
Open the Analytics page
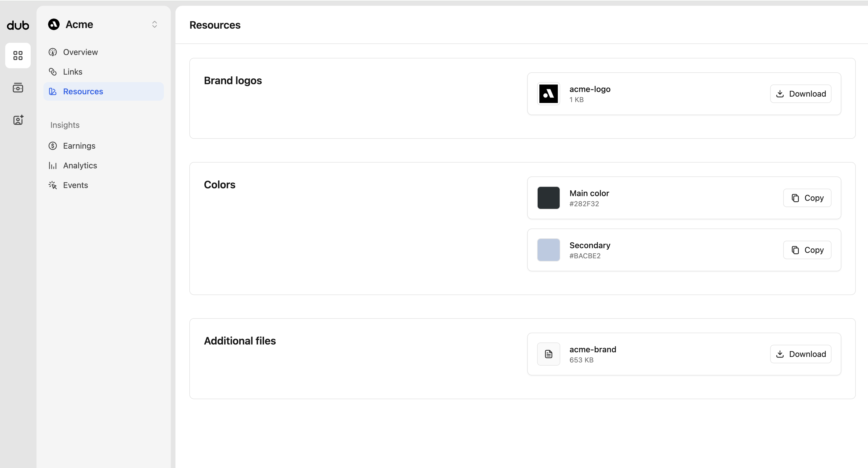pyautogui.click(x=103, y=166)
